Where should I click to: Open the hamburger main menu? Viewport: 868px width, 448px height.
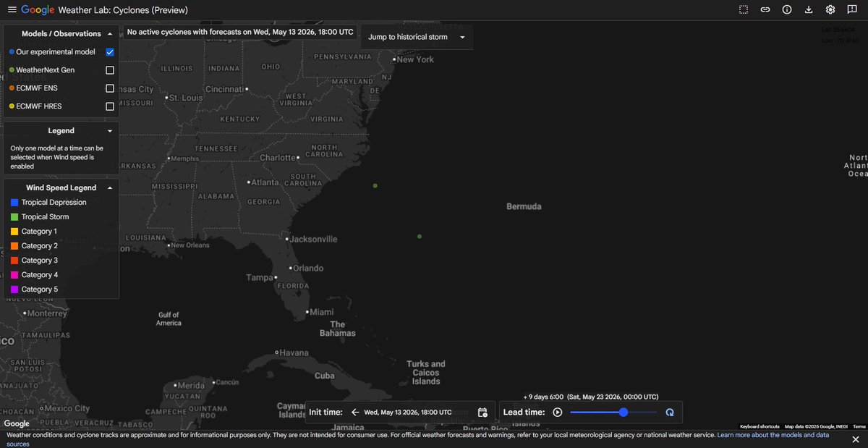pos(12,10)
